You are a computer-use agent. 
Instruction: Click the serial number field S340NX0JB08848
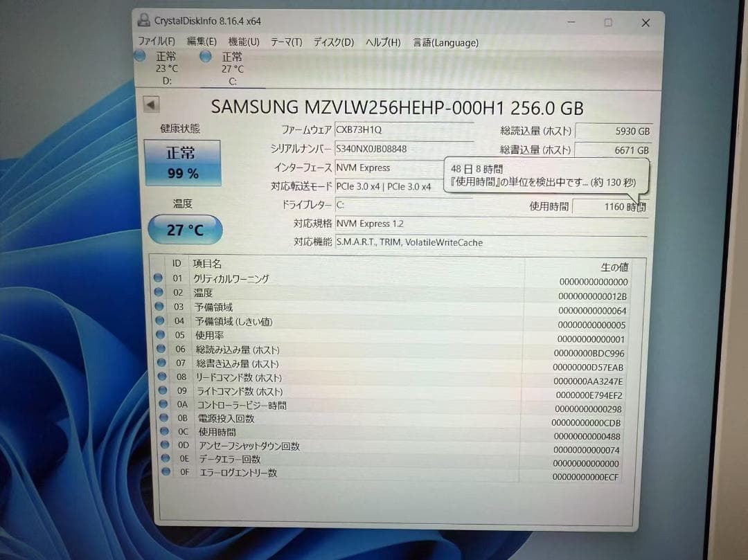coord(388,149)
